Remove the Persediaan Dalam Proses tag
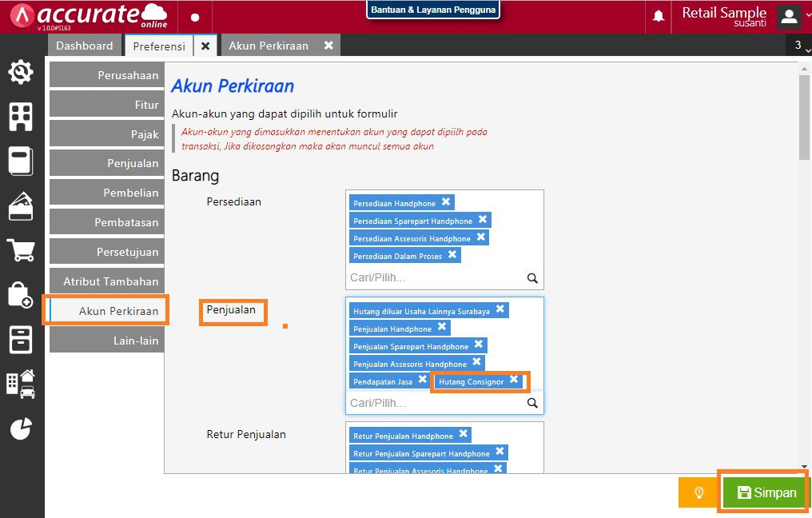The image size is (812, 518). click(452, 255)
